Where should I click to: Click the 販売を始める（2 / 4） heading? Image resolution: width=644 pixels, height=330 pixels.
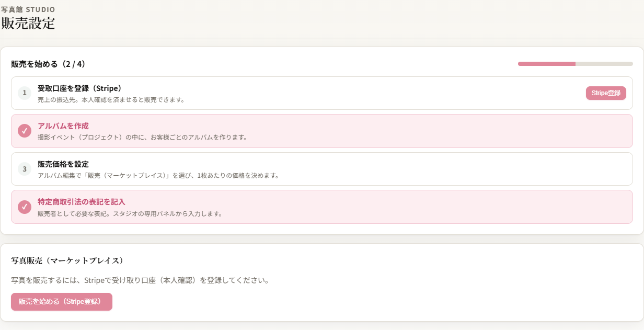pyautogui.click(x=48, y=64)
